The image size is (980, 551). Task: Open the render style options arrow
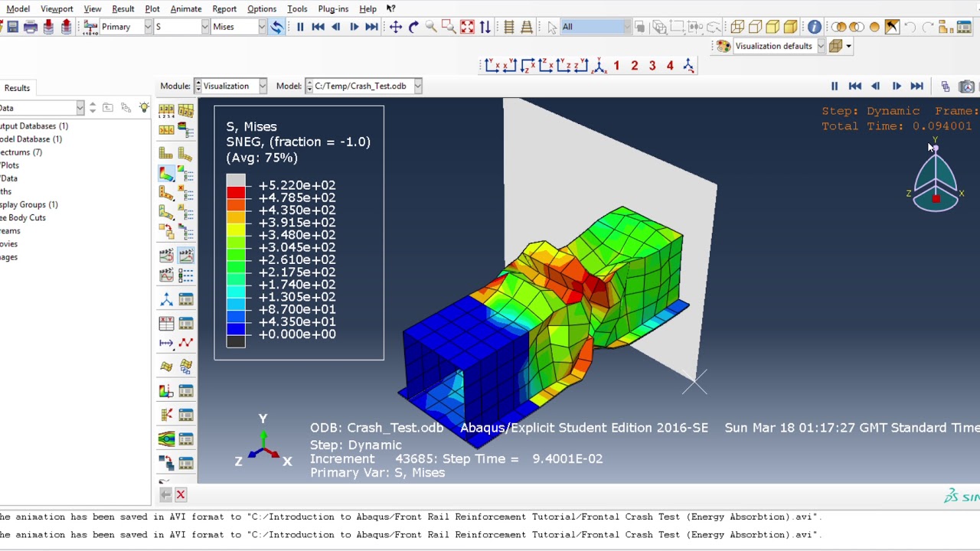pyautogui.click(x=848, y=46)
